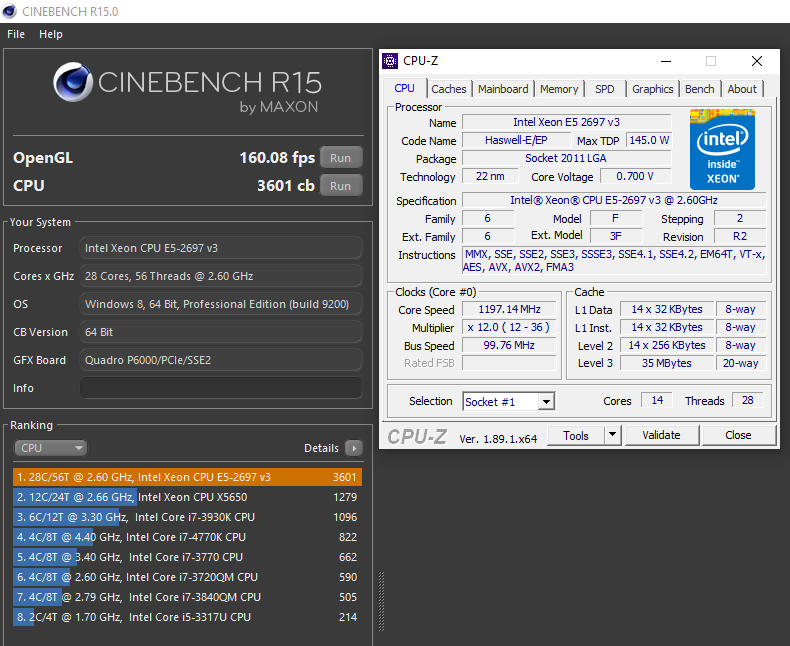
Task: Click the Name value Intel Xeon E5 2697 v3
Action: [x=566, y=122]
